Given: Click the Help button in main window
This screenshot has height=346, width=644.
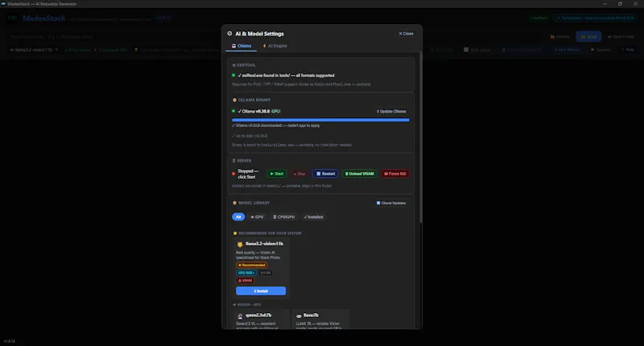Looking at the screenshot, I should click(x=628, y=50).
